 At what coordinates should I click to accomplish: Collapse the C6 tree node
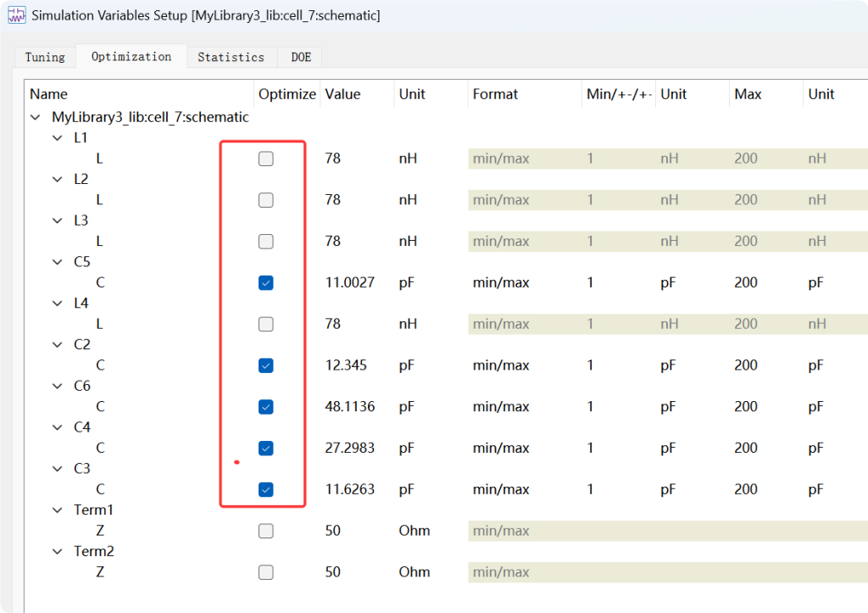58,386
